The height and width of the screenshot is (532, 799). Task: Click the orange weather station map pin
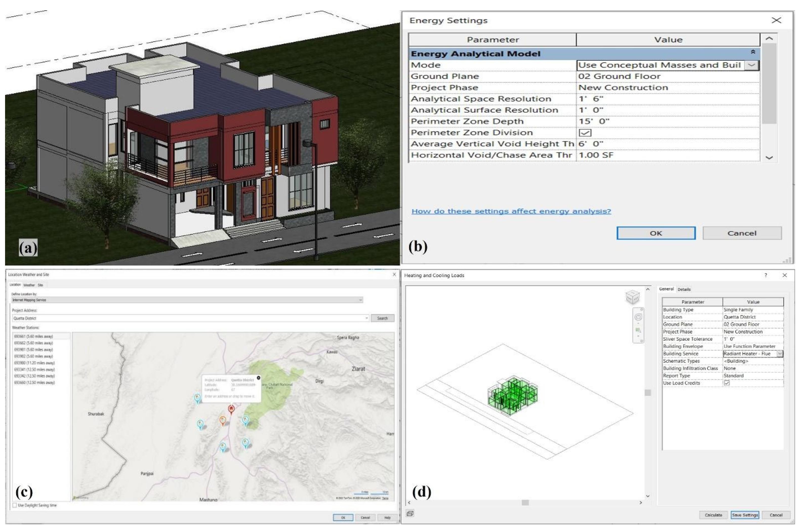223,420
